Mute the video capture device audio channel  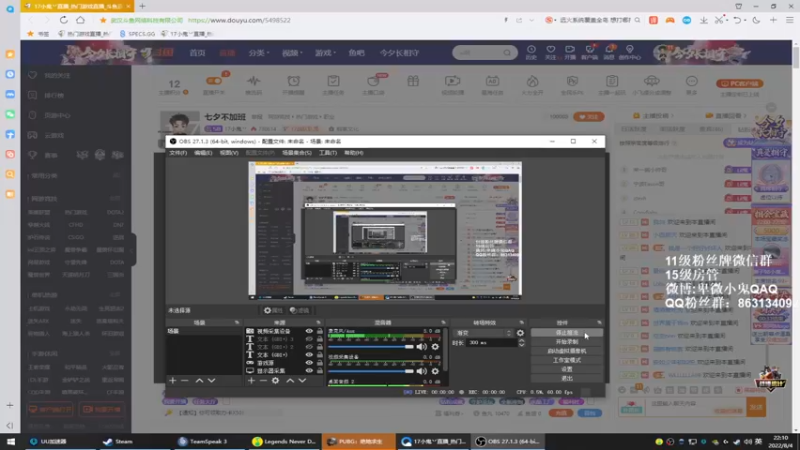421,371
